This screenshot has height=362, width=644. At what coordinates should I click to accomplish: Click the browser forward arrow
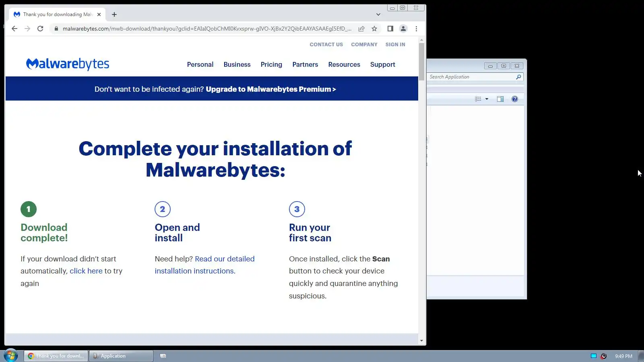point(27,29)
